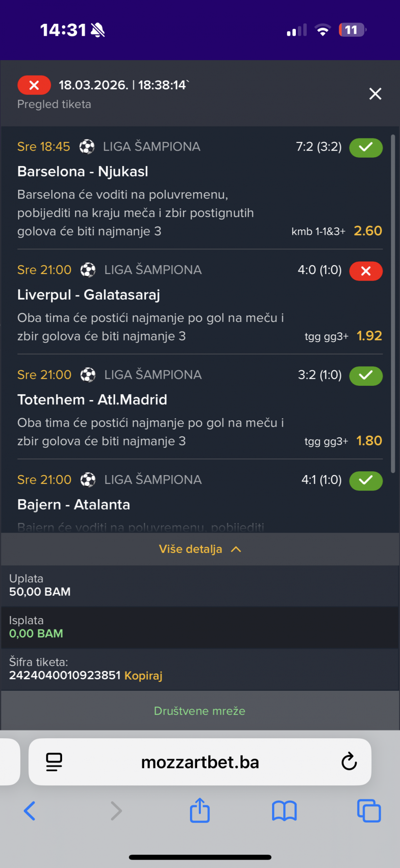Tap green check badge for Totenhem - Atl.Madrid
Image resolution: width=400 pixels, height=868 pixels.
[x=365, y=376]
